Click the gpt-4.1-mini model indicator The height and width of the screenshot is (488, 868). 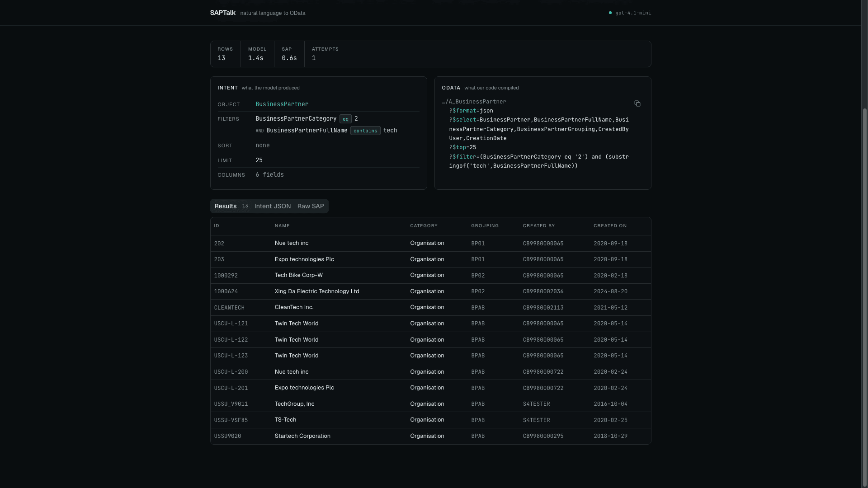coord(630,13)
